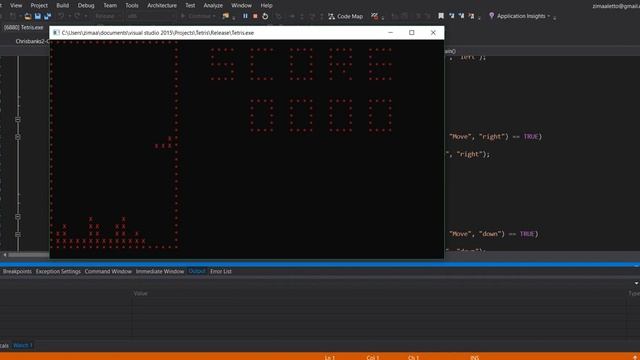Collapse the fourth code outlining box
Image resolution: width=640 pixels, height=360 pixels.
pyautogui.click(x=18, y=234)
